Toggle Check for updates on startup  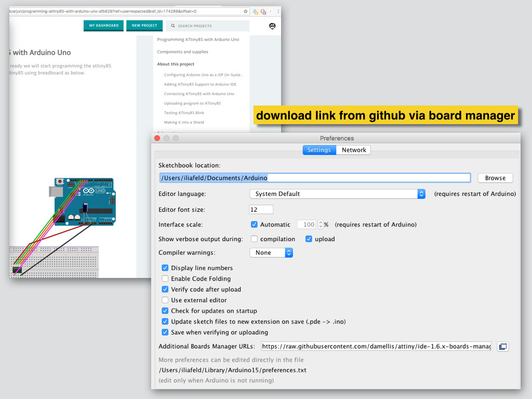click(165, 311)
